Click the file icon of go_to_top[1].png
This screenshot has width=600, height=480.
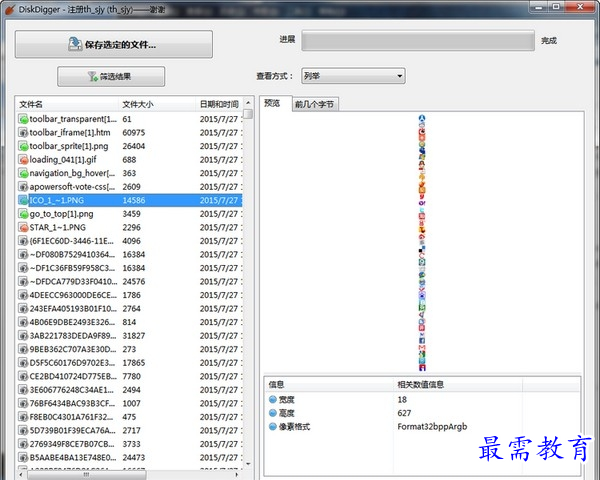pyautogui.click(x=23, y=214)
